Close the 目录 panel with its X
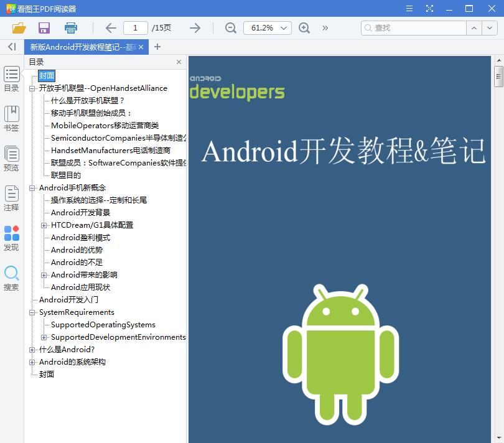The image size is (504, 443). click(179, 62)
